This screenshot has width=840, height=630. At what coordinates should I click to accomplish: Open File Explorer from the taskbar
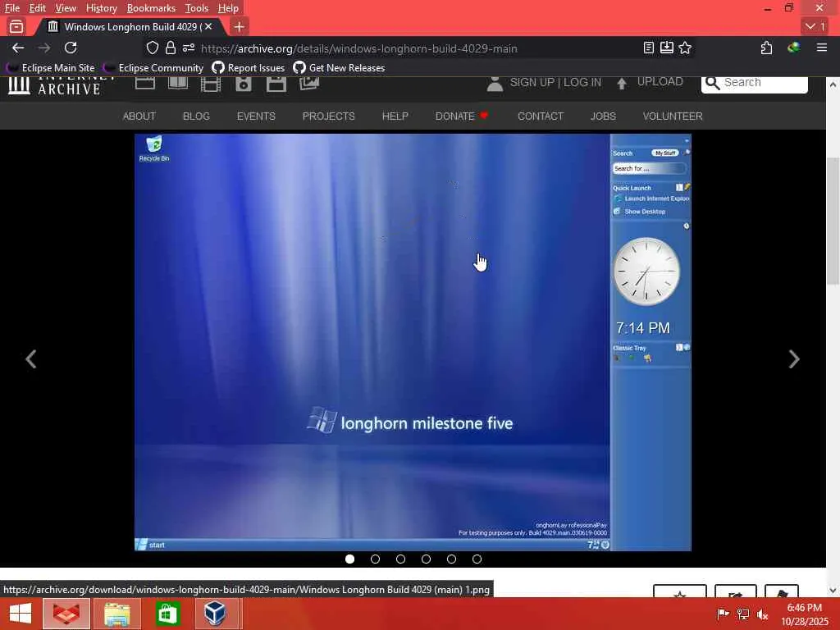click(116, 614)
